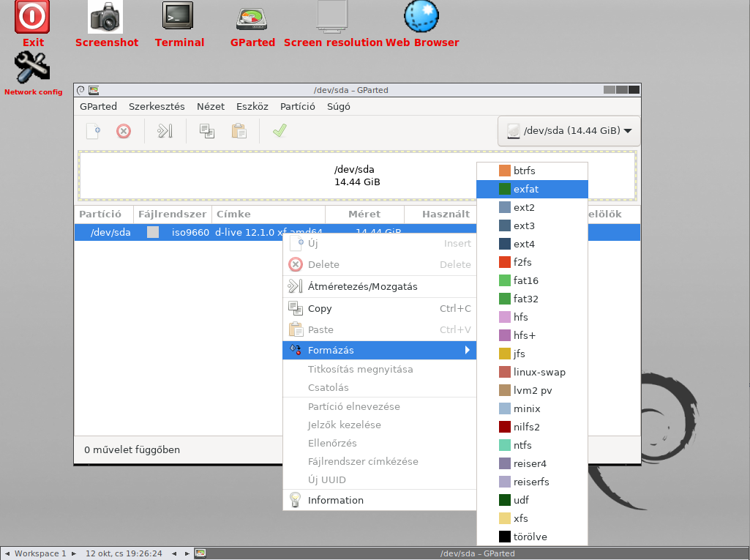Format as ext2 from the submenu
This screenshot has height=560, width=750.
532,207
